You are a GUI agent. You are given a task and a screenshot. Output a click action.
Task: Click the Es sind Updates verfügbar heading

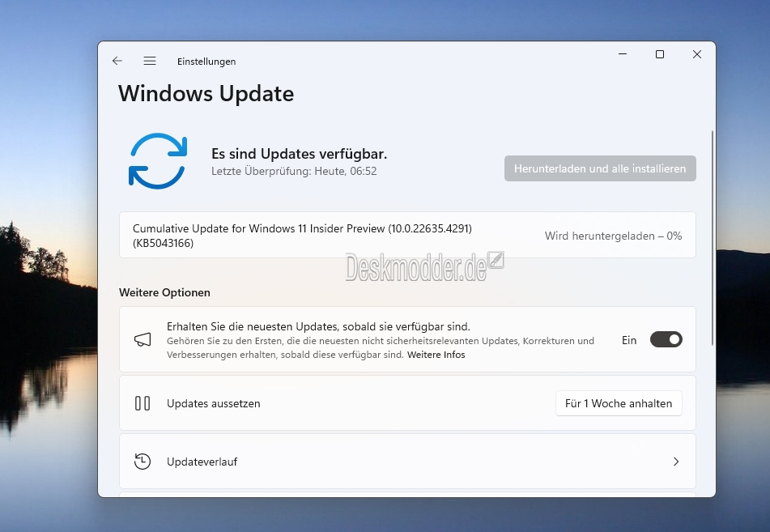[299, 154]
